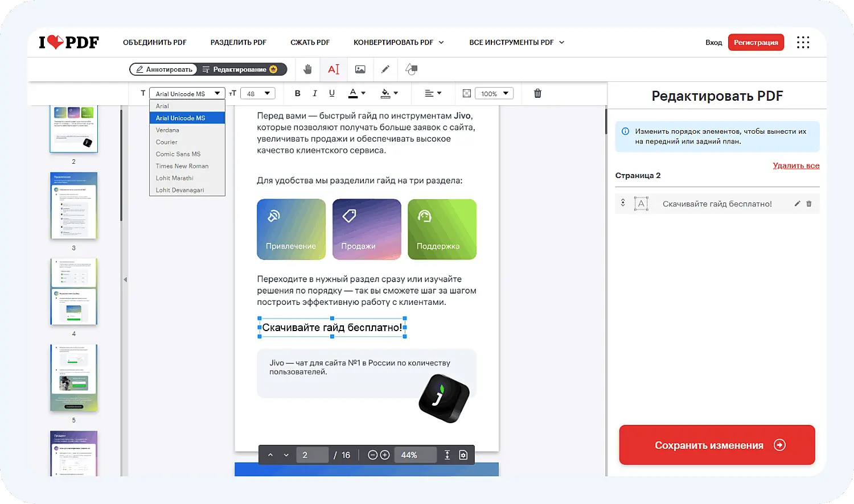
Task: Zoom in with the plus icon
Action: 385,455
